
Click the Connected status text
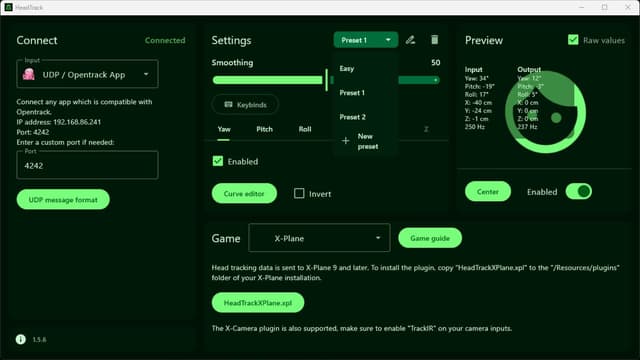pos(165,40)
